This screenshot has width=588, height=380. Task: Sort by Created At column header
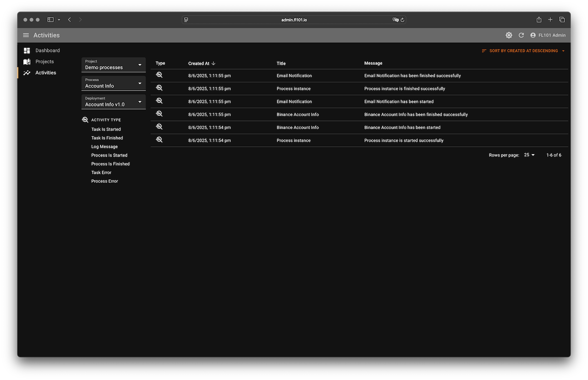pyautogui.click(x=199, y=63)
